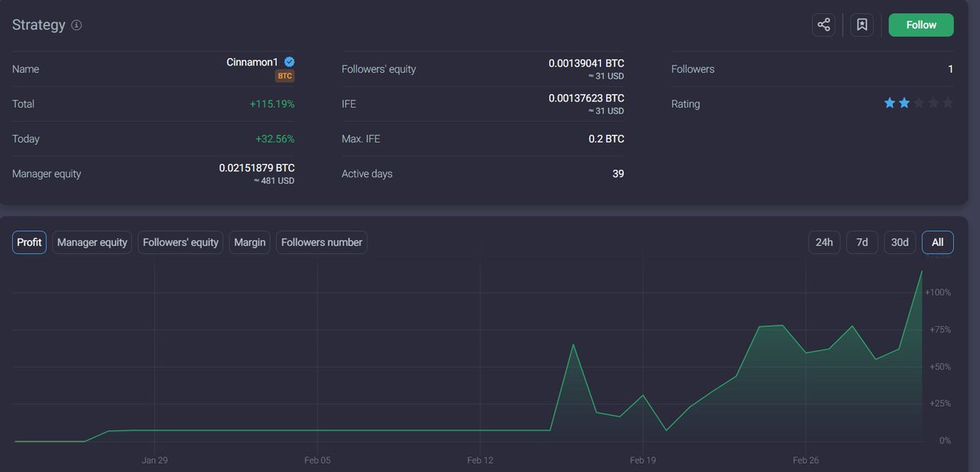Click the +25% axis label on chart

(x=940, y=403)
